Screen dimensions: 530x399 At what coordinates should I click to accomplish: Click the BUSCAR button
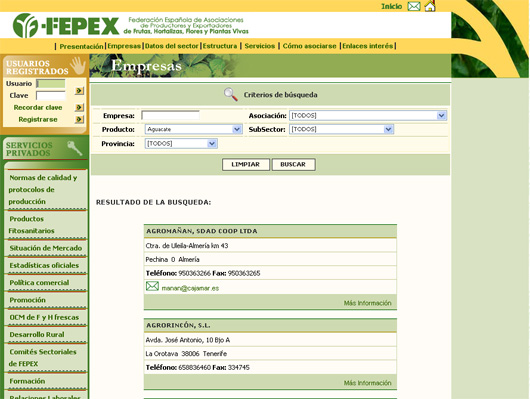293,164
